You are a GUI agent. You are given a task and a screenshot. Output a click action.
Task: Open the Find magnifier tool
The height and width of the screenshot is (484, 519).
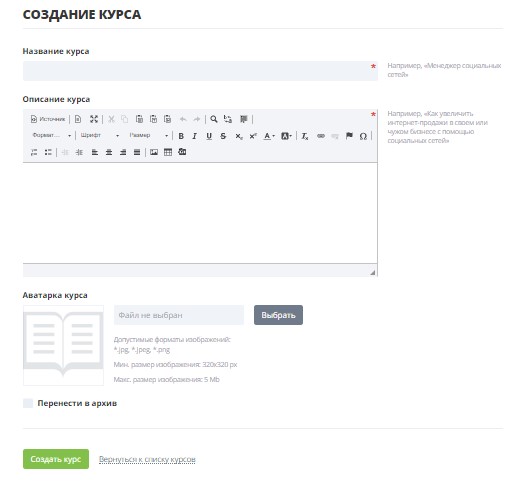pyautogui.click(x=214, y=119)
